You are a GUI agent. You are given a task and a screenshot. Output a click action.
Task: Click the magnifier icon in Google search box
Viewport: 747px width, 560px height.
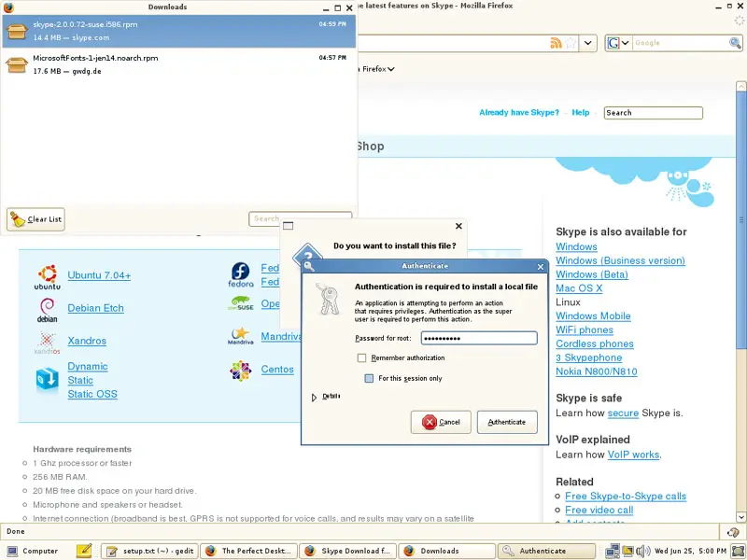[735, 43]
